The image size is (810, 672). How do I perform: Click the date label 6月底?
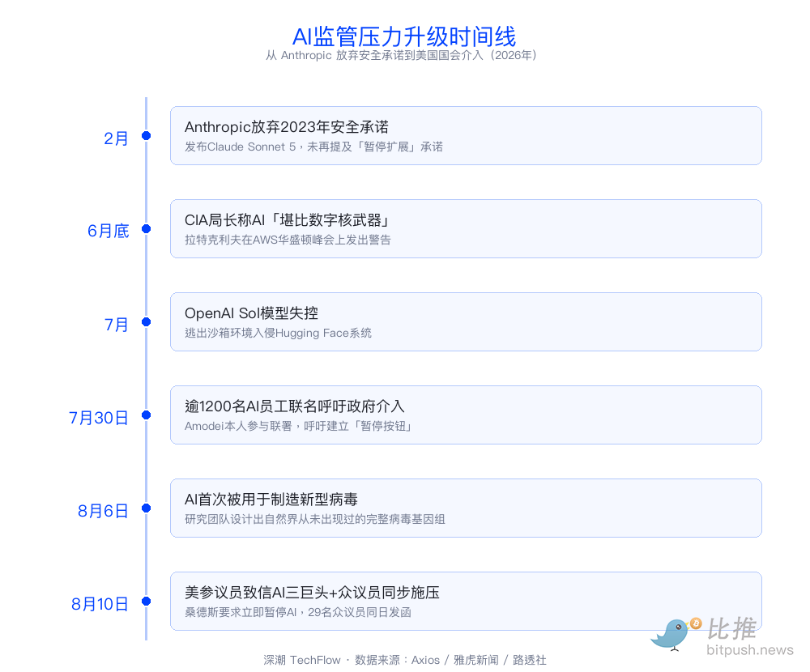click(108, 231)
